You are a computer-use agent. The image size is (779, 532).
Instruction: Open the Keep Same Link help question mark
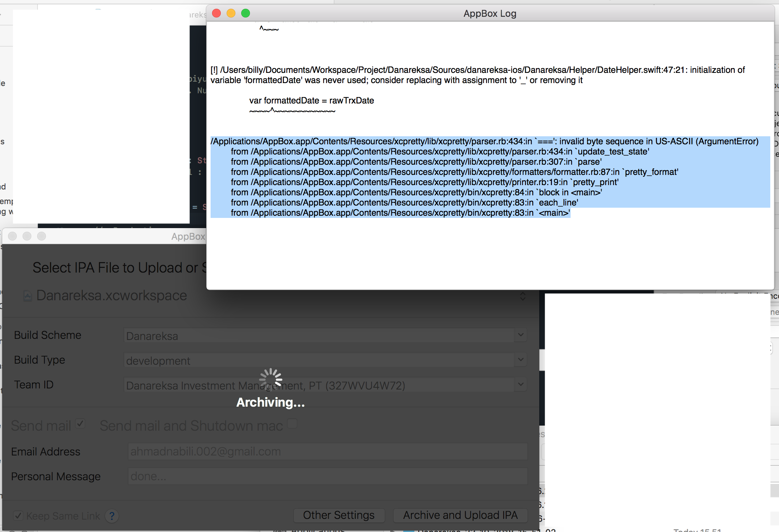click(112, 516)
